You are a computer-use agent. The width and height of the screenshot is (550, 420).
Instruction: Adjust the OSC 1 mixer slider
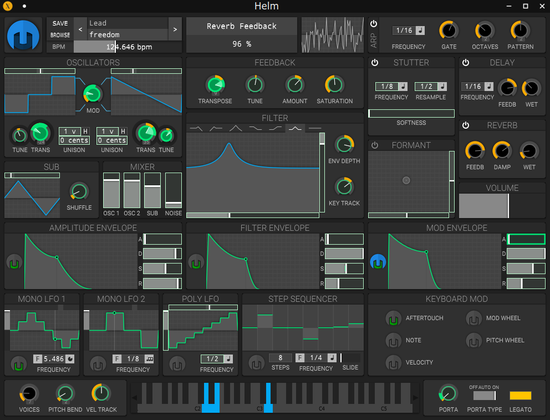click(111, 190)
